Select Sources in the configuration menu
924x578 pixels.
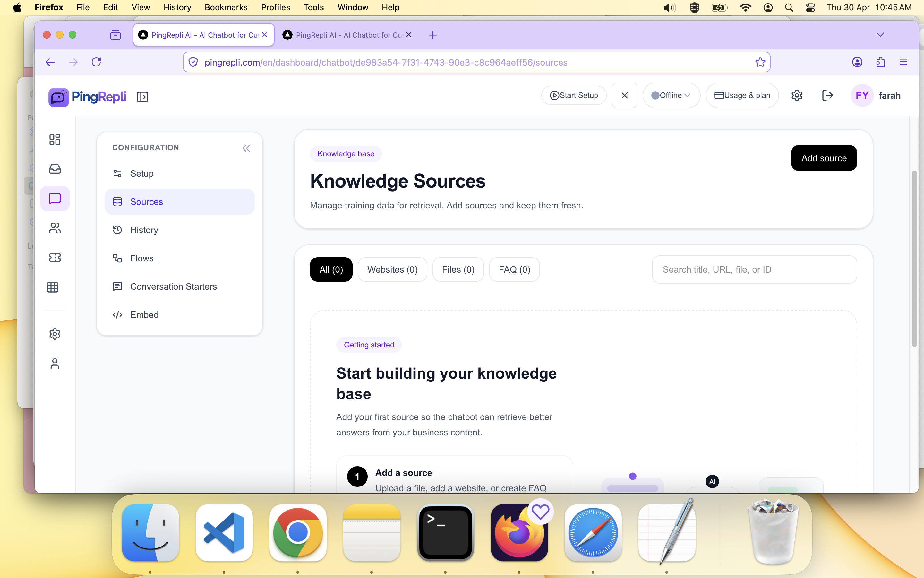pos(179,201)
